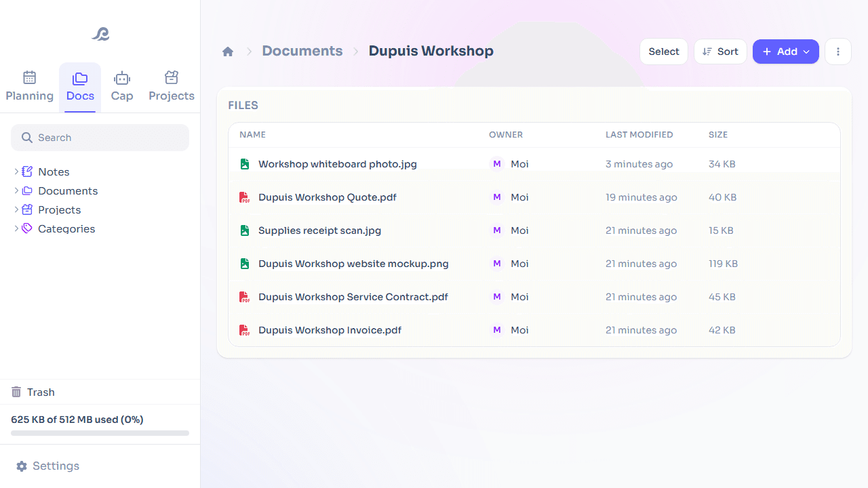Go to the Projects tab
This screenshot has width=868, height=488.
(x=172, y=87)
